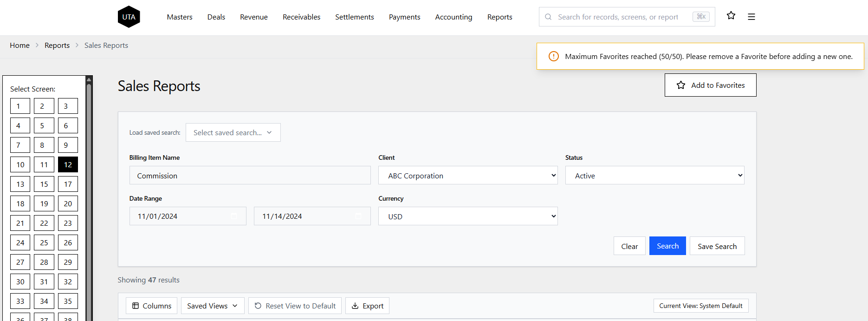Click the star favorites icon in header

point(731,16)
